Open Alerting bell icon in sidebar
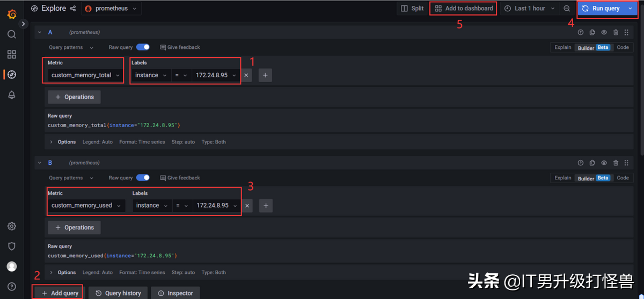This screenshot has width=644, height=299. [x=12, y=94]
